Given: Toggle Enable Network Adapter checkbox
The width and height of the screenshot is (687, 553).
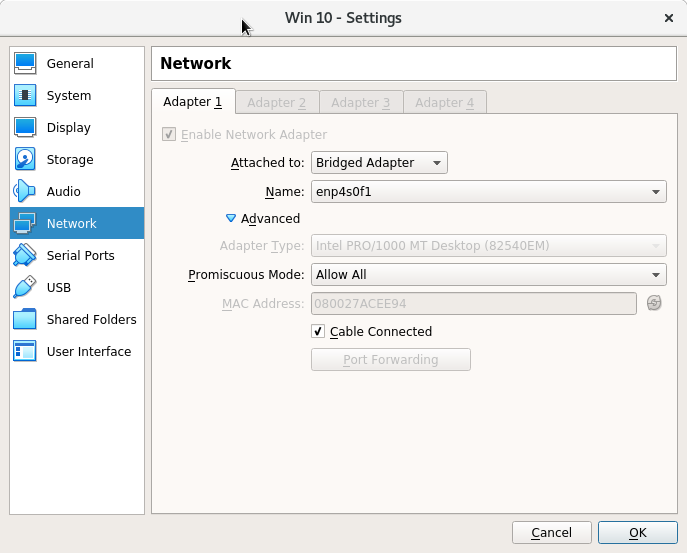Looking at the screenshot, I should 169,134.
